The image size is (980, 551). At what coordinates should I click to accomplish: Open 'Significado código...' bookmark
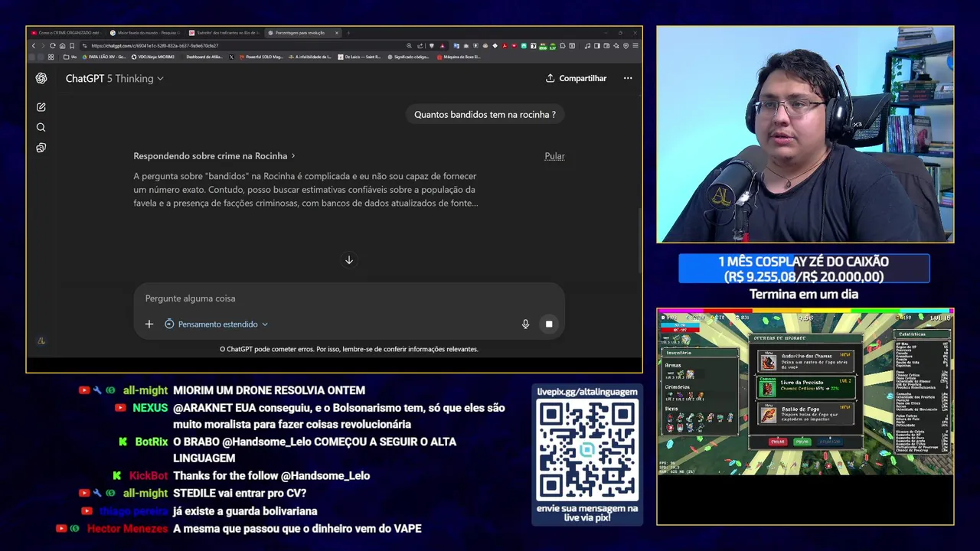click(x=408, y=57)
